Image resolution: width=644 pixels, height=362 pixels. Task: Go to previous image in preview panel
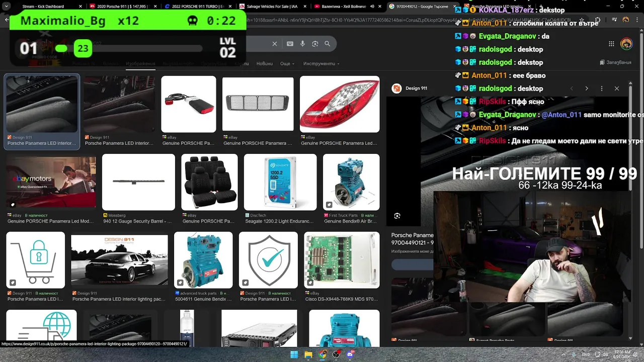pyautogui.click(x=572, y=88)
